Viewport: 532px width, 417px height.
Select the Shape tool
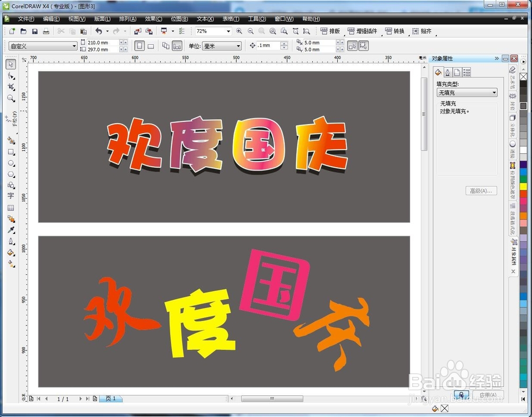(11, 76)
